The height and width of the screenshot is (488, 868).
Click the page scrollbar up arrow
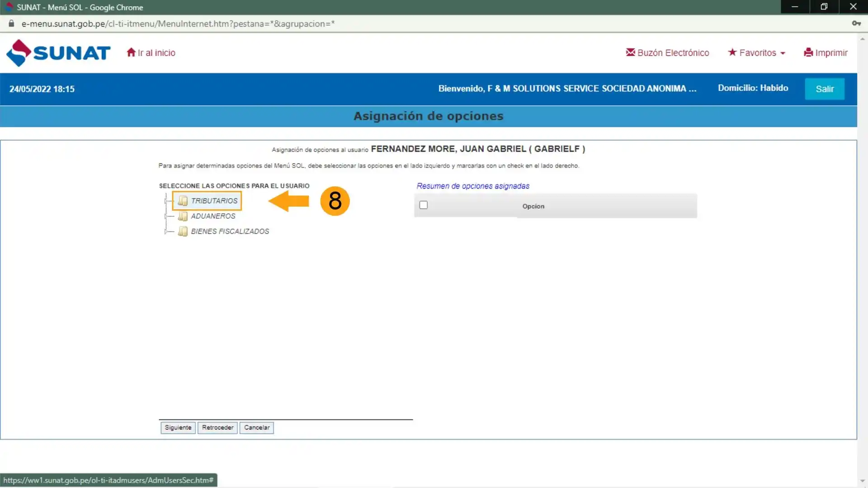pyautogui.click(x=863, y=39)
